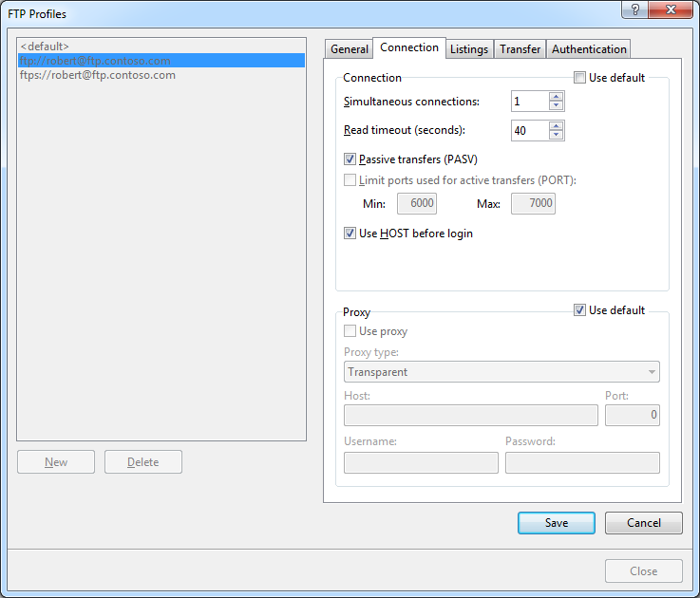Select ftps://robert@ftp.contoso.com profile

[x=98, y=75]
